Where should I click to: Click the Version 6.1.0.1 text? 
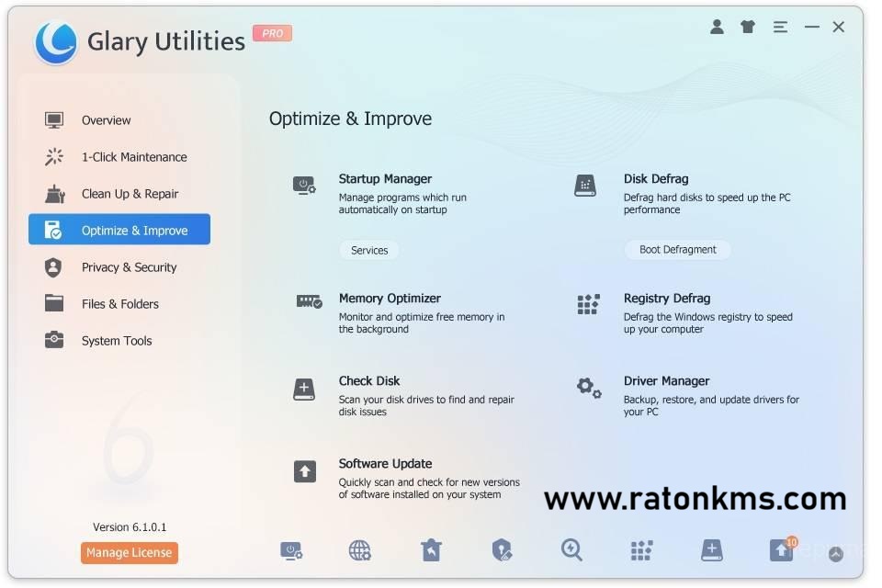coord(130,527)
